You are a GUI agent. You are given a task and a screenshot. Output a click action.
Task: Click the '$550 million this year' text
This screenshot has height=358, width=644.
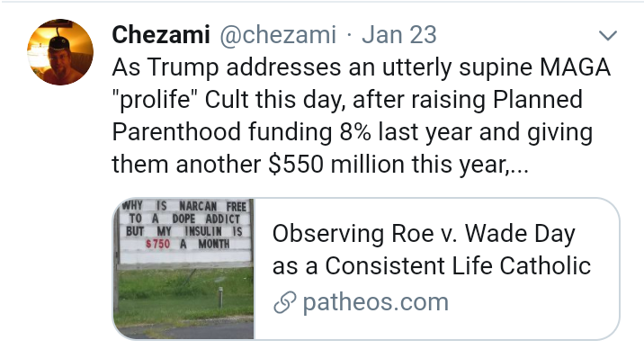coord(387,165)
